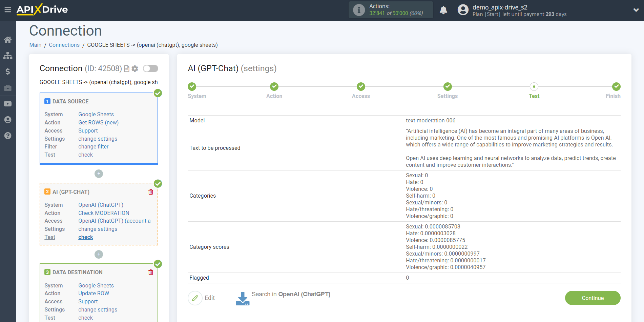Screen dimensions: 644x322
Task: Click AI (GPT-Chat) check link
Action: (85, 237)
